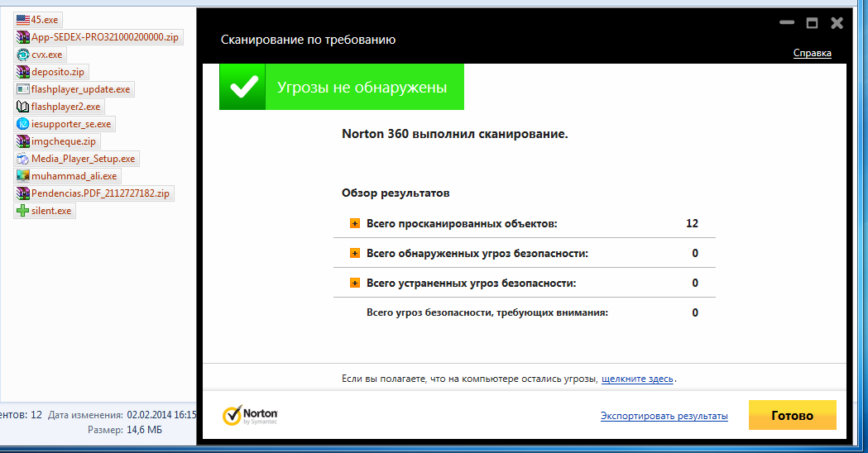Select file name silent.exe

point(51,211)
